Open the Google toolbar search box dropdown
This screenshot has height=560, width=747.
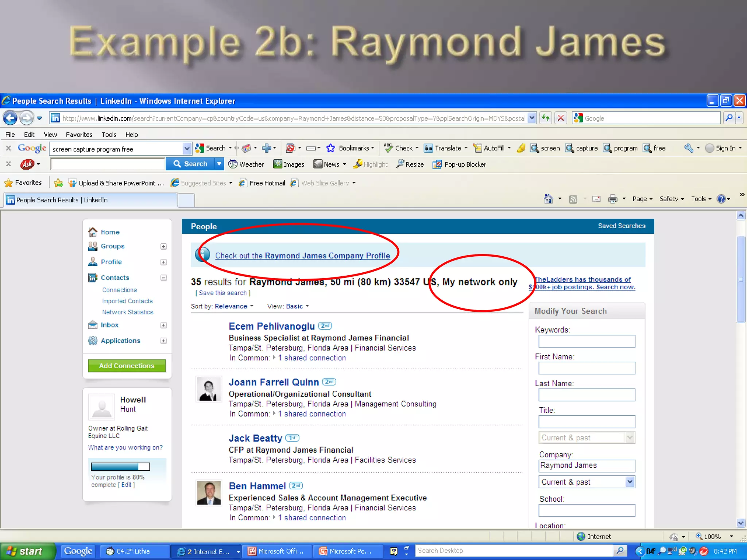pos(187,148)
